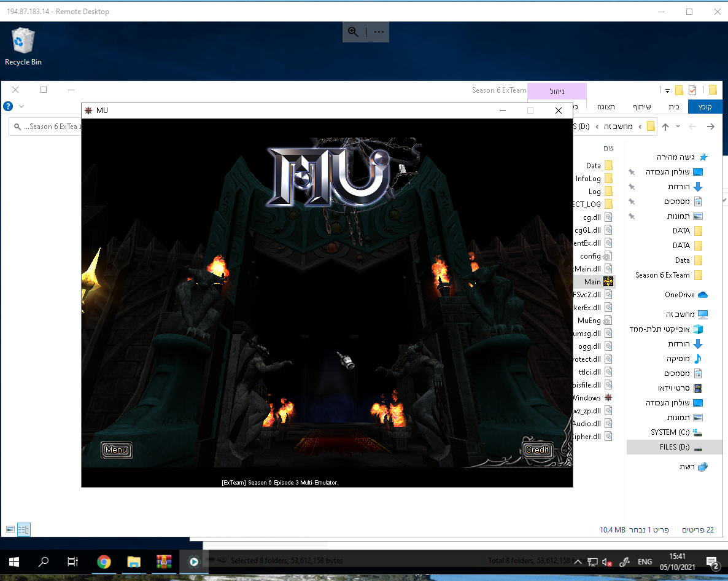
Task: Show hidden tray icons chevron
Action: pos(578,562)
